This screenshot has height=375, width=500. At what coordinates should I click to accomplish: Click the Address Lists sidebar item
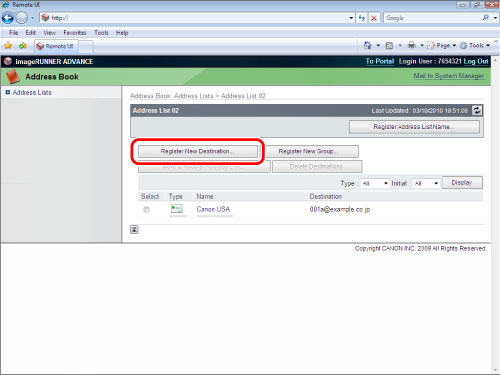tap(32, 92)
